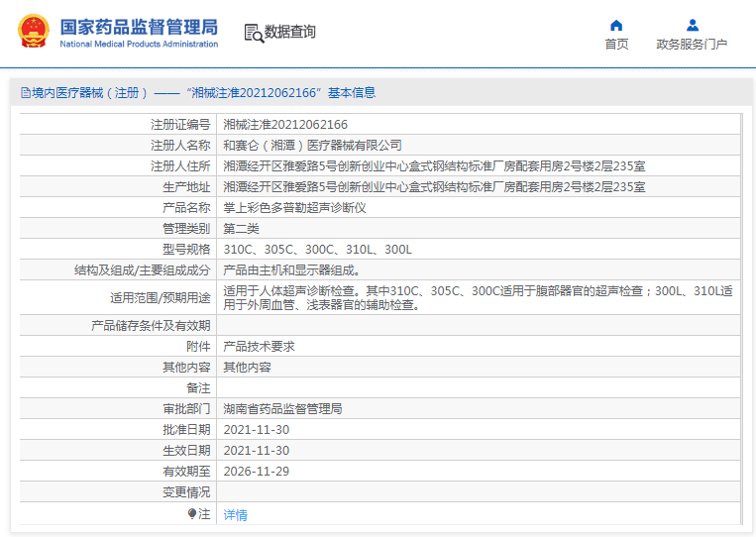Click the expiry date 2026-11-29 value
This screenshot has width=756, height=537.
point(256,471)
